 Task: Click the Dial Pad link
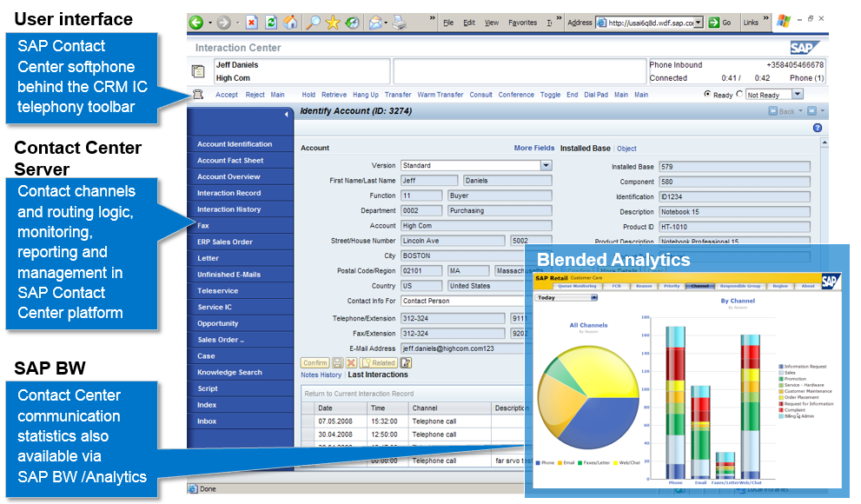point(596,95)
